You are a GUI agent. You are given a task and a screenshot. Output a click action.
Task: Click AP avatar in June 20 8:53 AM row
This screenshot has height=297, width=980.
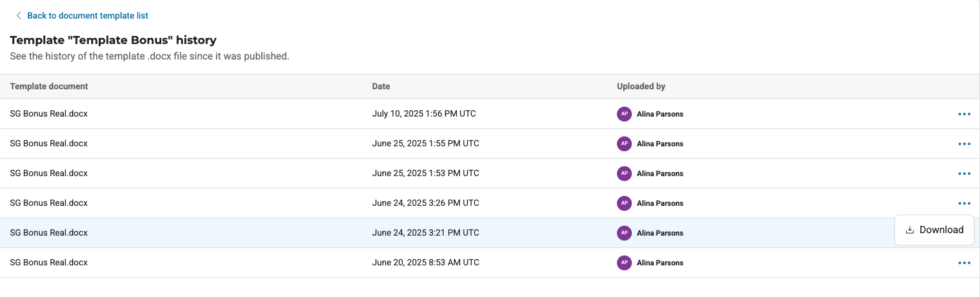point(624,263)
